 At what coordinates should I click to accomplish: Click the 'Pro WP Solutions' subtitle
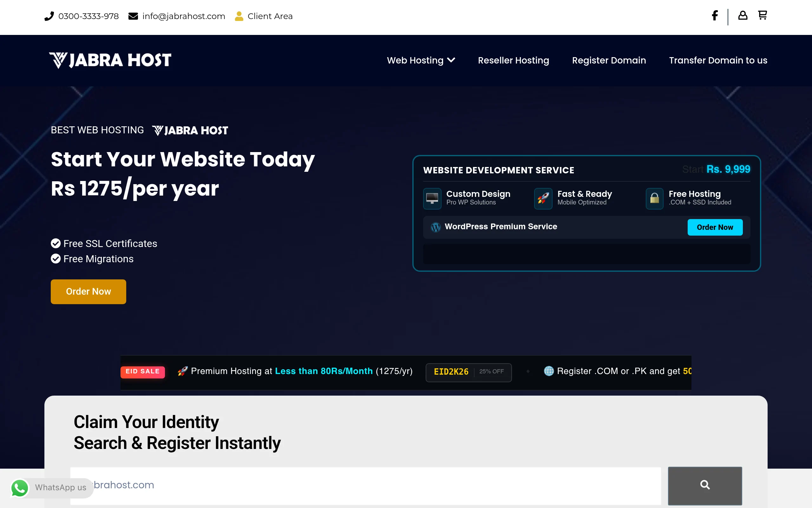pos(471,203)
